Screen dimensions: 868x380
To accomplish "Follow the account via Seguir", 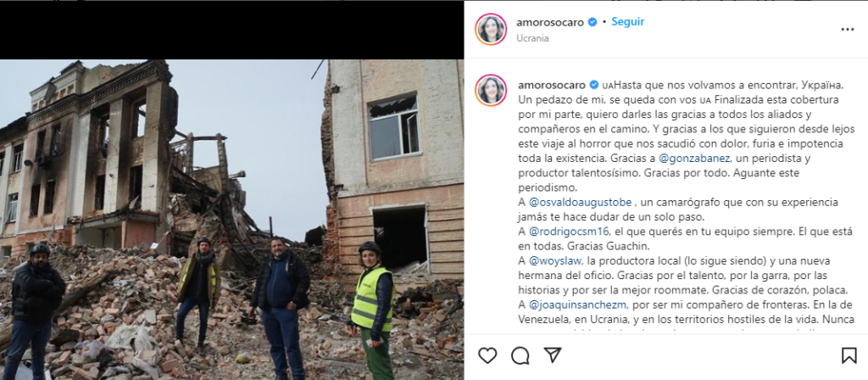I will 628,22.
